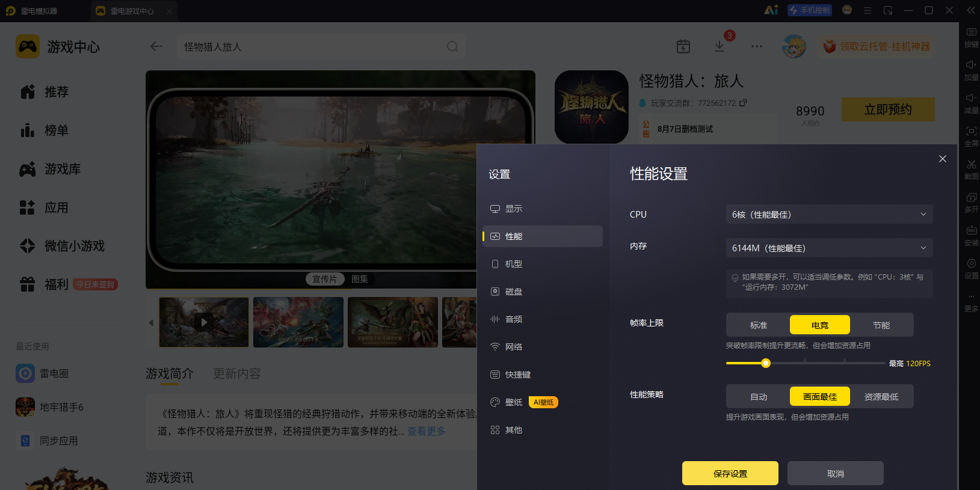Image resolution: width=980 pixels, height=490 pixels.
Task: Expand the CPU cores dropdown
Action: coord(829,214)
